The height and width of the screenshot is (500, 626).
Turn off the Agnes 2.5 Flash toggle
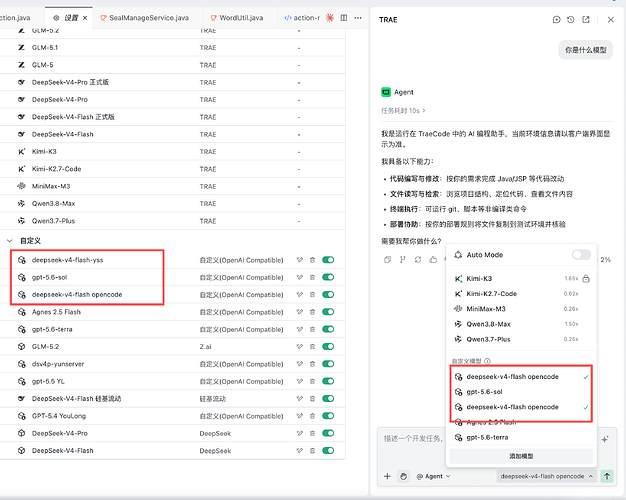tap(328, 312)
